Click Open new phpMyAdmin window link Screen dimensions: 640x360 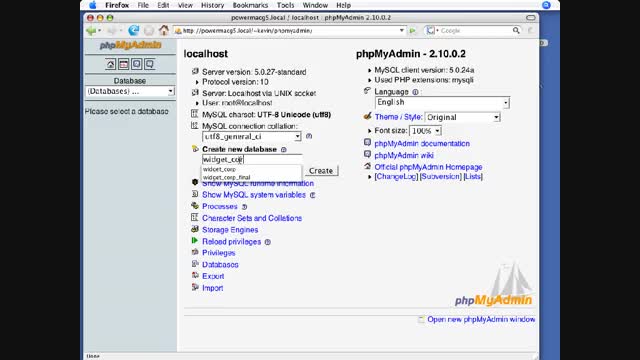point(481,320)
